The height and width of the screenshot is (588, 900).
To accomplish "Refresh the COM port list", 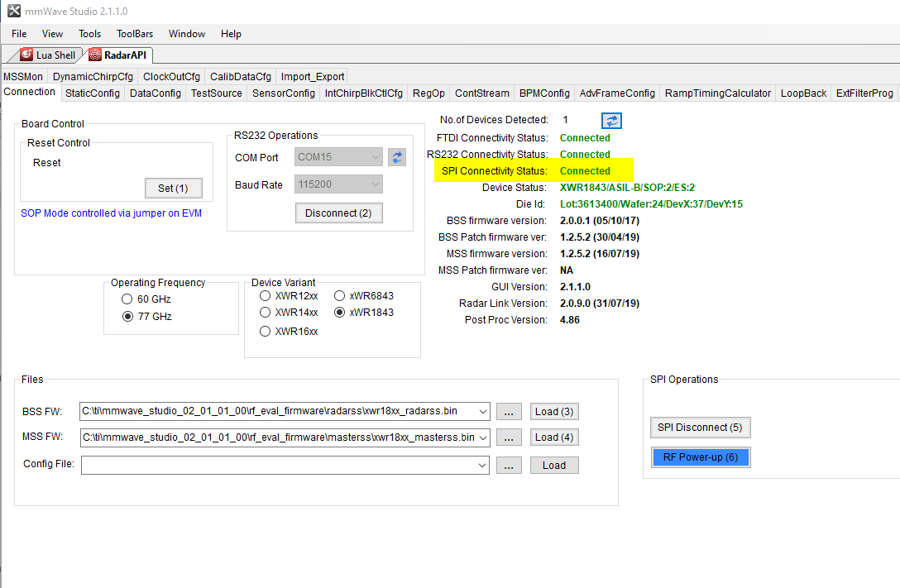I will click(x=396, y=157).
